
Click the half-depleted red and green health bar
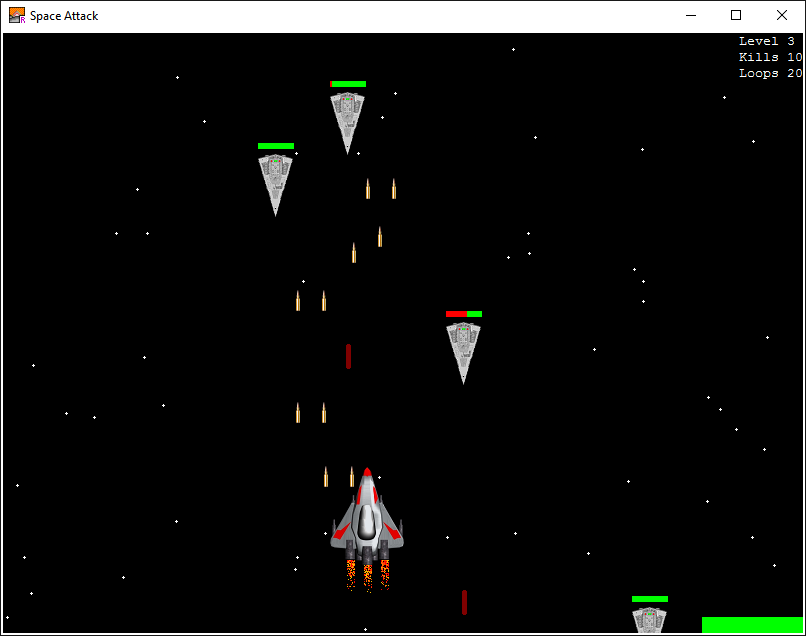[464, 314]
